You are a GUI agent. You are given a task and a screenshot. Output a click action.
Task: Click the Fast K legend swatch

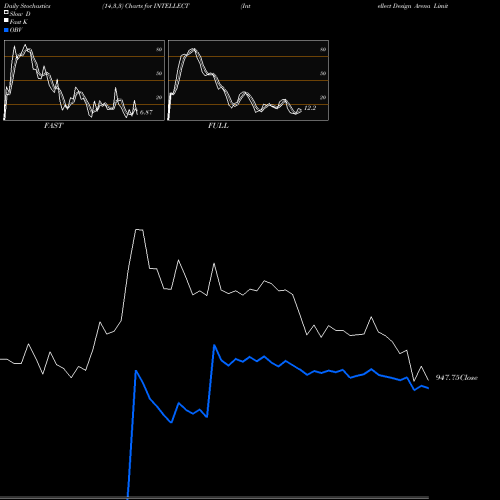click(x=6, y=20)
